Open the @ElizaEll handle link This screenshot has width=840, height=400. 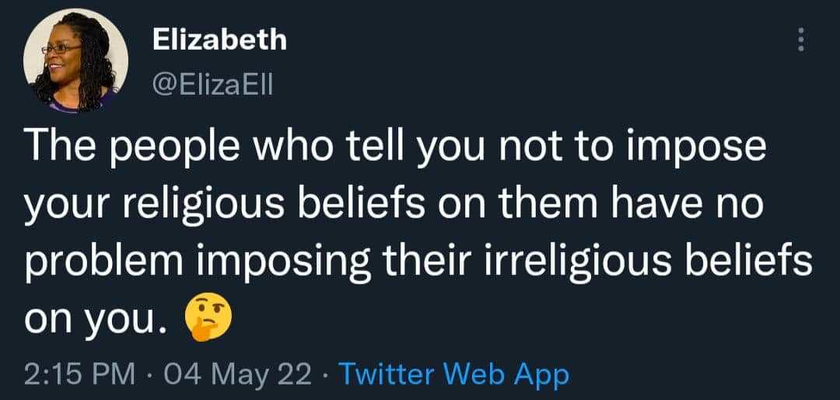[213, 85]
